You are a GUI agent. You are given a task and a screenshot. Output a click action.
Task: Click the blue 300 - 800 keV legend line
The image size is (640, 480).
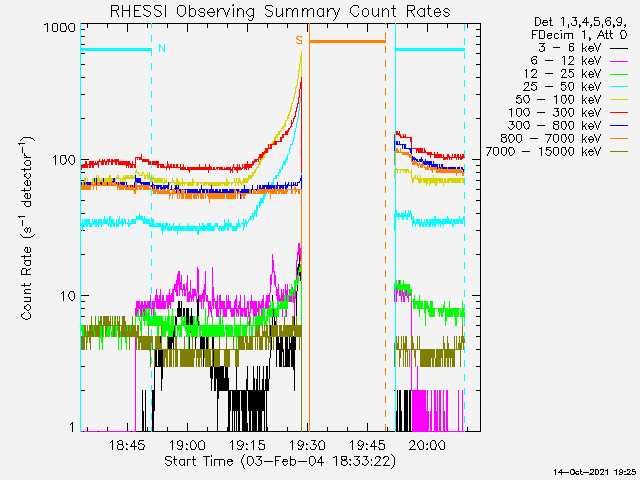(618, 126)
